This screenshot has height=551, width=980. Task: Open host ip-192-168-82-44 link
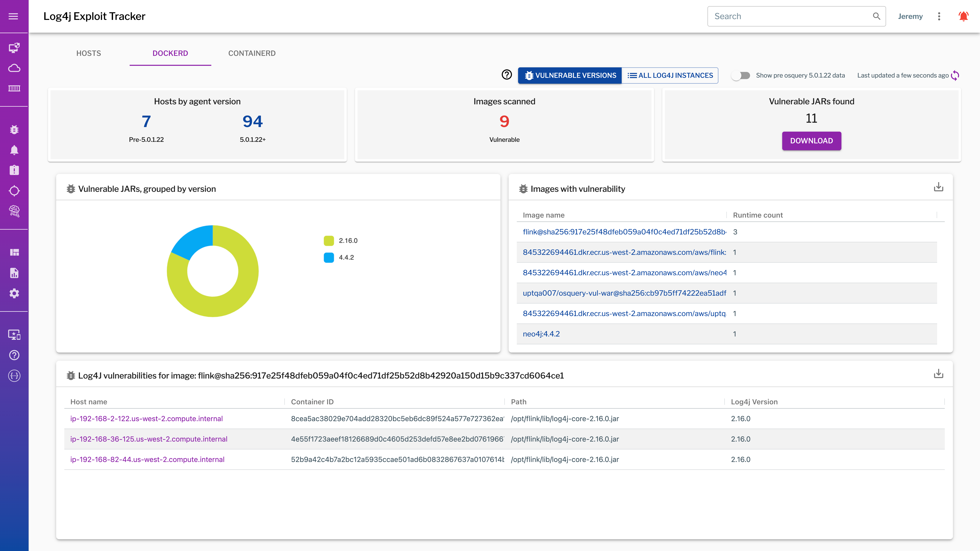(147, 459)
